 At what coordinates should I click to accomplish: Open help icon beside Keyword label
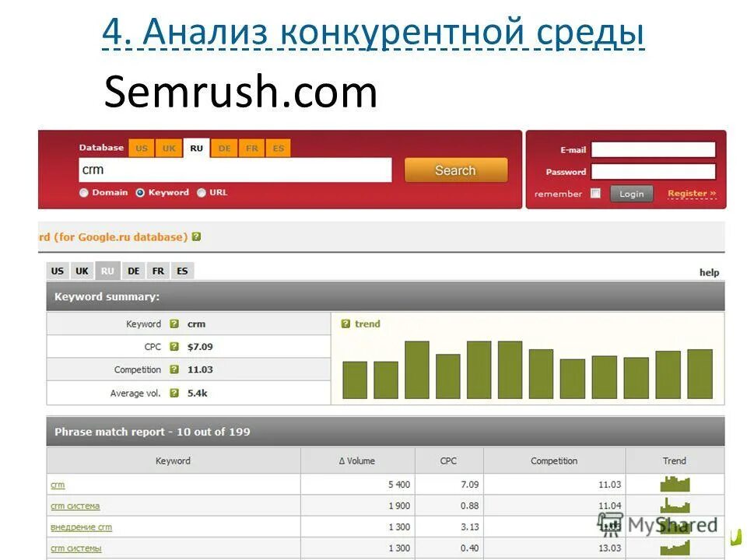pos(174,324)
